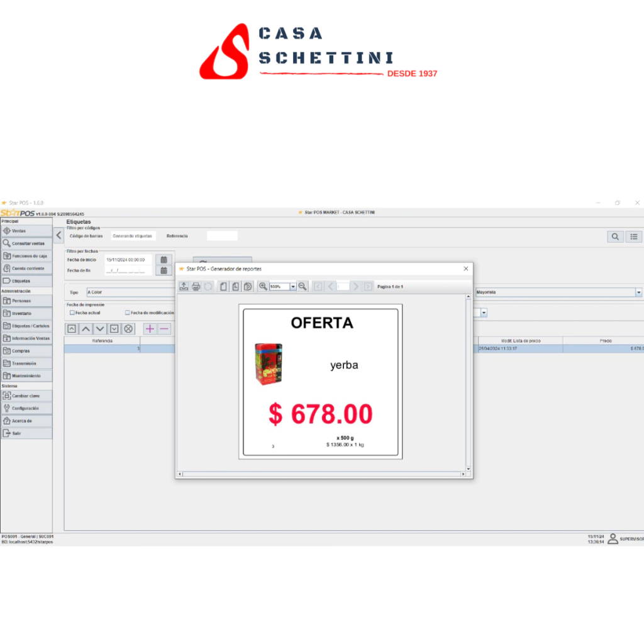Screen dimensions: 644x644
Task: Click the report vertical scrollbar down arrow
Action: [x=468, y=469]
